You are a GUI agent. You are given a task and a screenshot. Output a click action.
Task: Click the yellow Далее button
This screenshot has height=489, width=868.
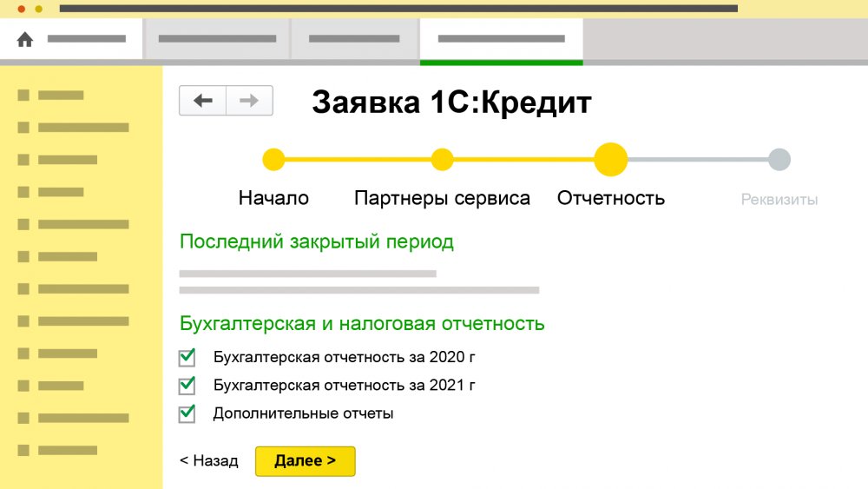[x=305, y=461]
